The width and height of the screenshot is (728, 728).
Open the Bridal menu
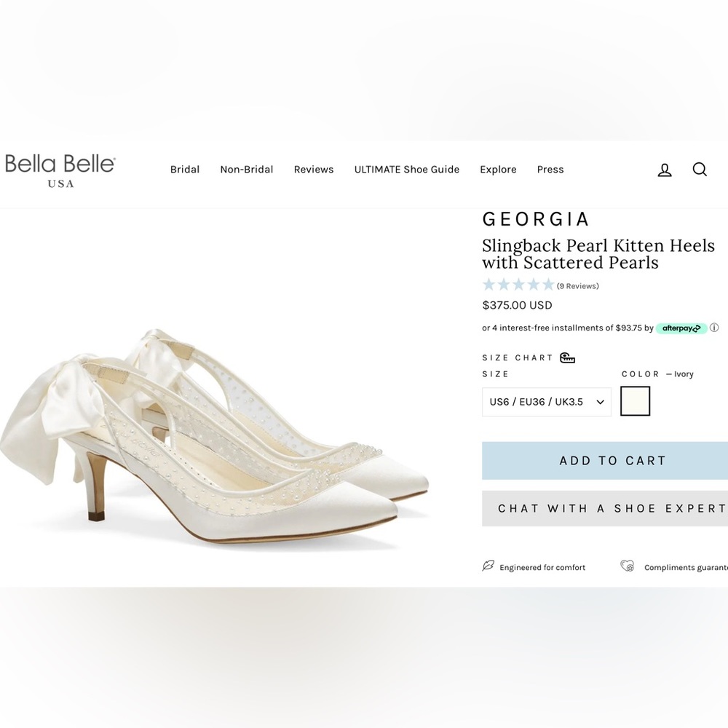(x=184, y=169)
